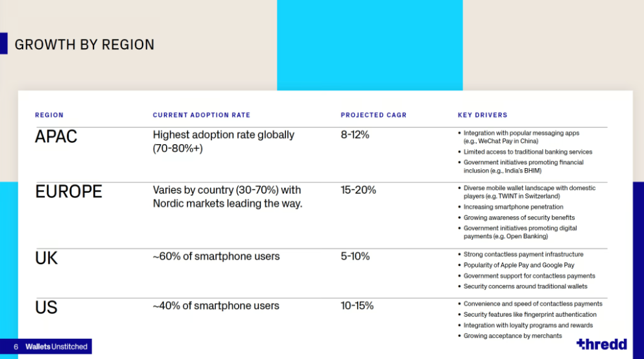This screenshot has height=359, width=644.
Task: Click the 5-10% CAGR value
Action: [x=355, y=256]
